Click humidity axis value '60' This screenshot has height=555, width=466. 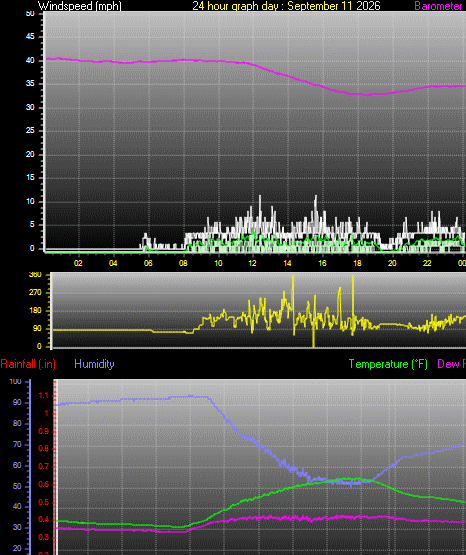[x=17, y=465]
